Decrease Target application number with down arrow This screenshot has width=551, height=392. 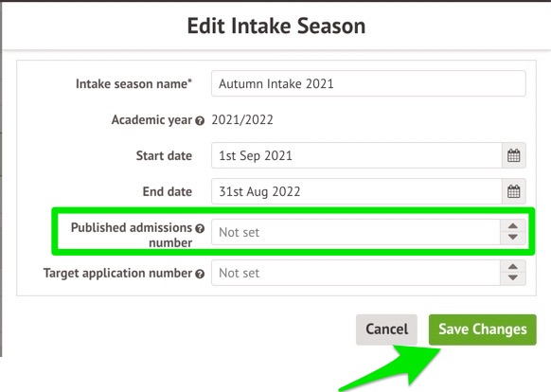[513, 278]
